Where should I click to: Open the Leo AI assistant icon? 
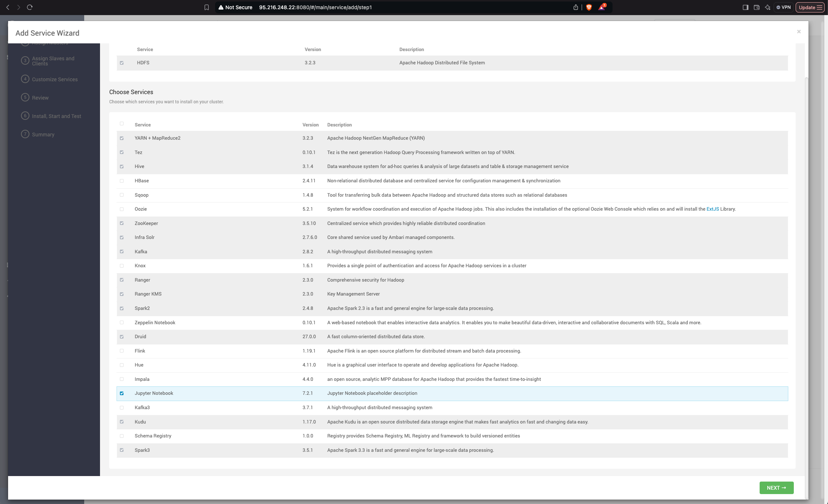pos(767,7)
